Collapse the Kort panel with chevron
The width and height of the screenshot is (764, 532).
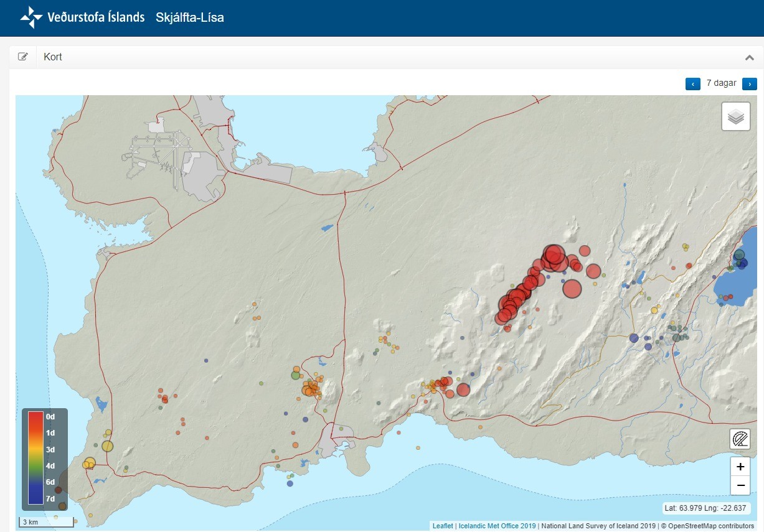(x=749, y=57)
